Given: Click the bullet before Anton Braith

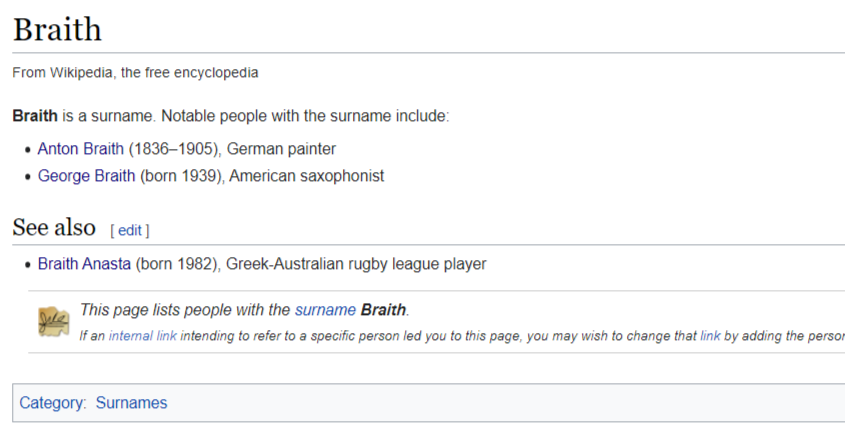Looking at the screenshot, I should coord(28,150).
